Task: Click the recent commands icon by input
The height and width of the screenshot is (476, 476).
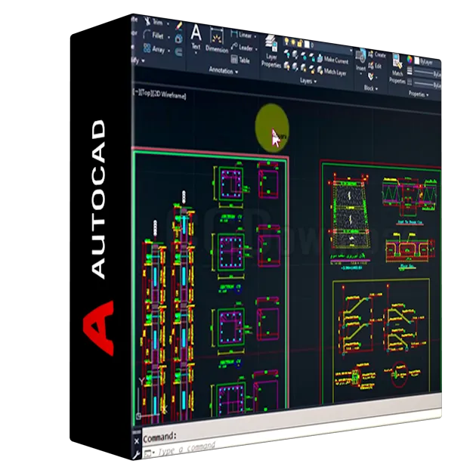Action: click(147, 453)
